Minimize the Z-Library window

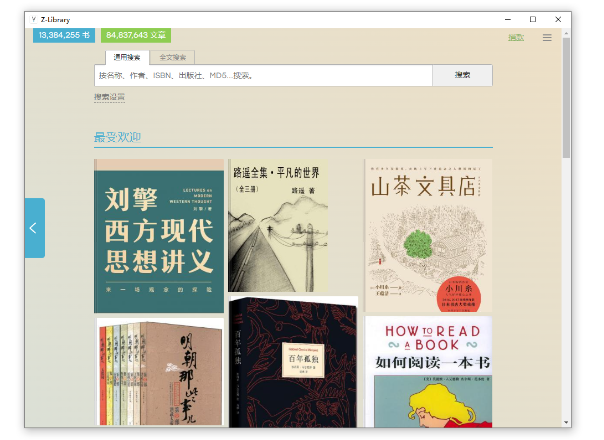[508, 19]
